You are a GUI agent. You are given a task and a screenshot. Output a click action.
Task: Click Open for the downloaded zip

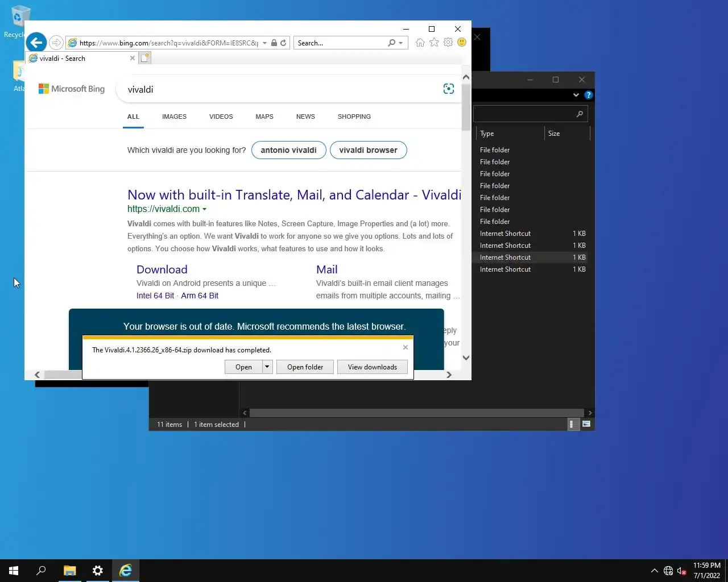(243, 367)
